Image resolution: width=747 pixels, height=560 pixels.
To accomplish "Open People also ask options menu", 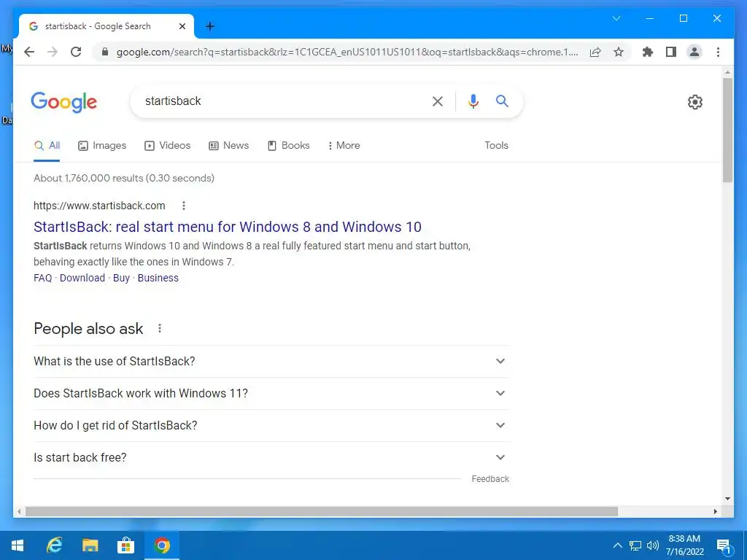I will tap(160, 329).
